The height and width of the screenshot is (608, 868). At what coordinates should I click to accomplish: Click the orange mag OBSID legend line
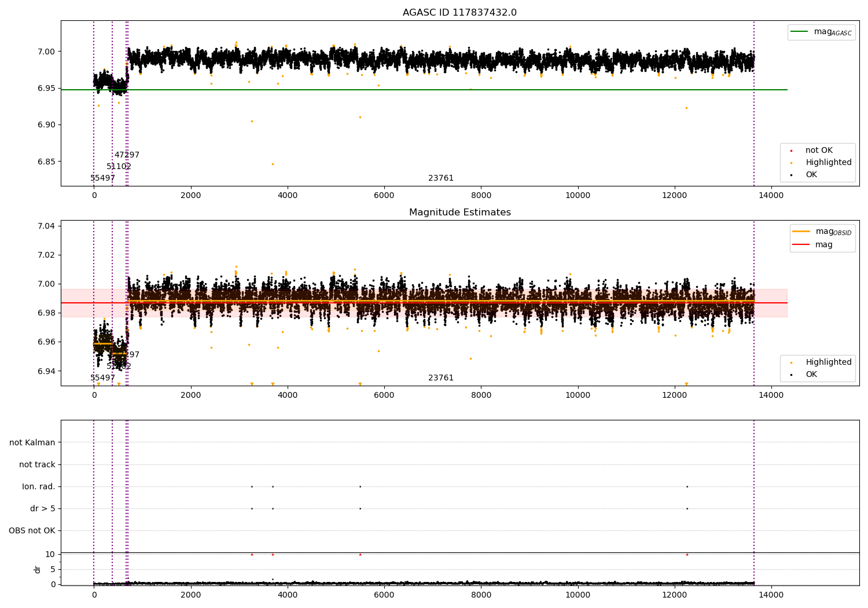tap(801, 232)
